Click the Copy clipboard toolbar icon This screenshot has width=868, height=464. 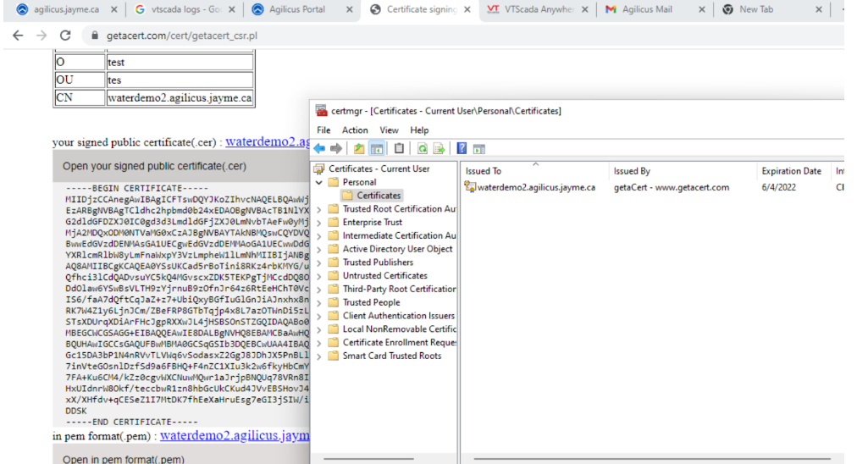[399, 149]
